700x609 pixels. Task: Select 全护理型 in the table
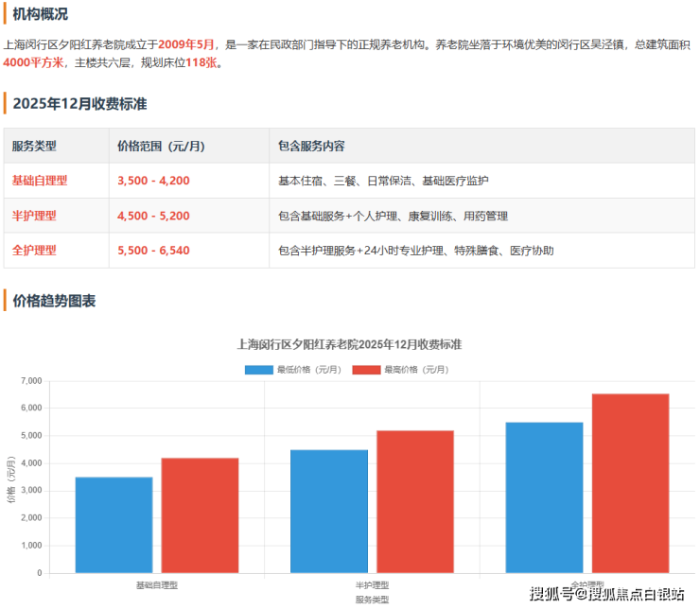pyautogui.click(x=34, y=251)
